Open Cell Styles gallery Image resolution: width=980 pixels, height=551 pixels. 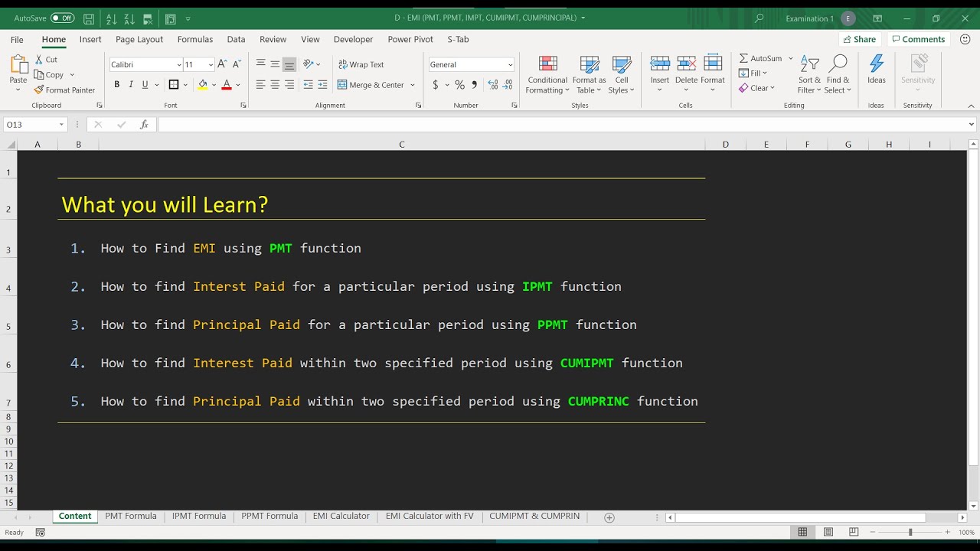tap(622, 74)
